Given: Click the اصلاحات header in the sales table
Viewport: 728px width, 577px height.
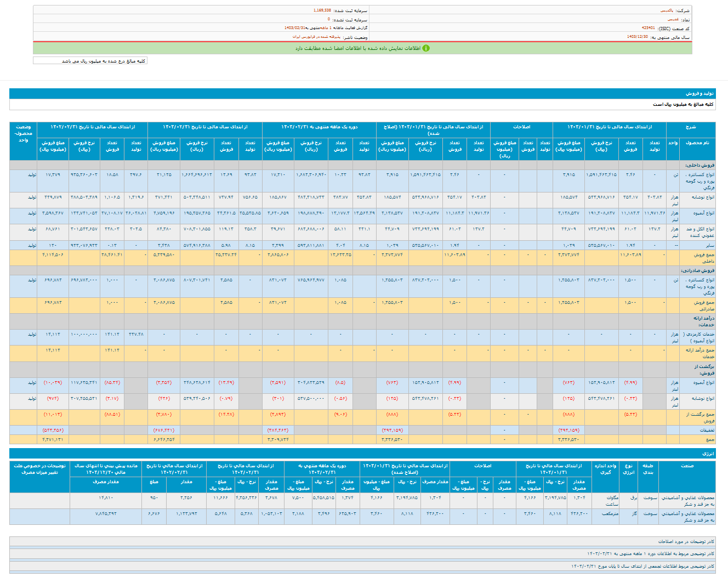Looking at the screenshot, I should [x=521, y=127].
